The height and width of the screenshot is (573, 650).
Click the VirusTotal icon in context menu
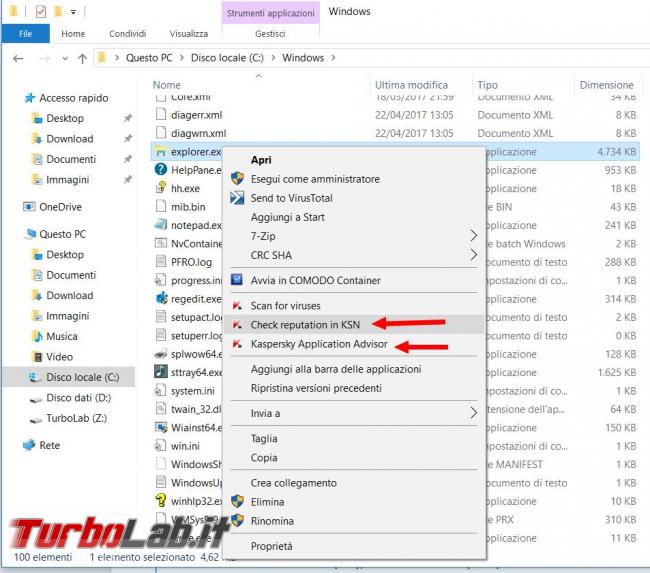pyautogui.click(x=237, y=198)
